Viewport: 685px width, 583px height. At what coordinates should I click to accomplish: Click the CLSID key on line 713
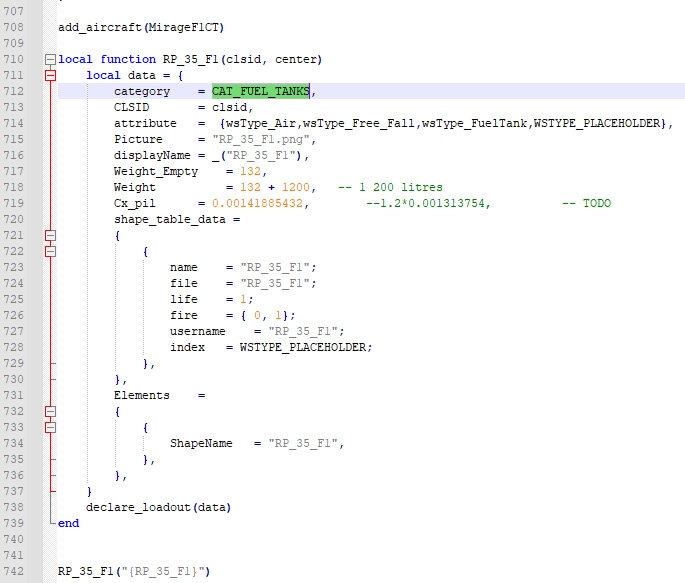(x=131, y=107)
